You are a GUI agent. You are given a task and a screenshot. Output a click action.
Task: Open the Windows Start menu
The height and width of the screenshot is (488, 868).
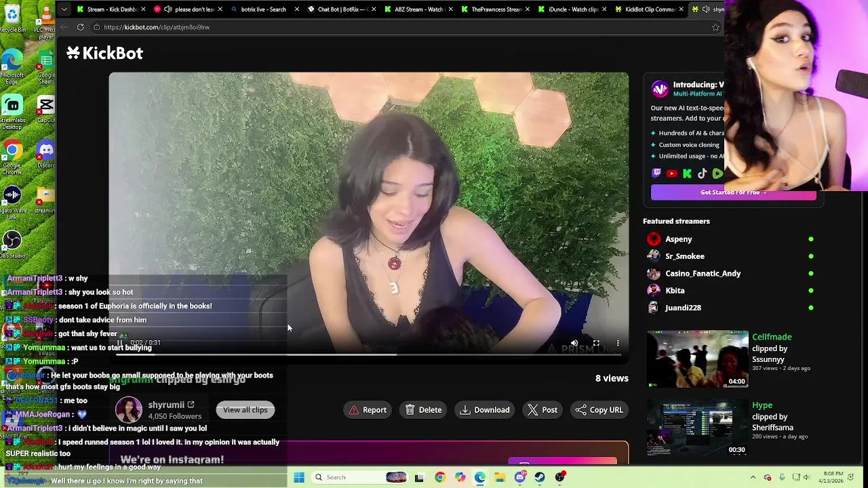(x=299, y=477)
